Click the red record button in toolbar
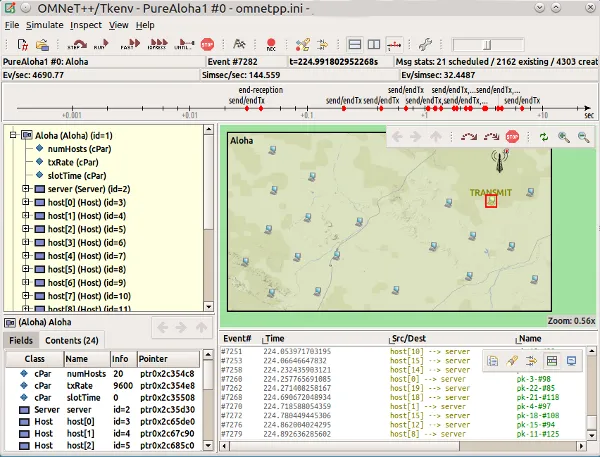The width and height of the screenshot is (600, 457). (x=271, y=45)
